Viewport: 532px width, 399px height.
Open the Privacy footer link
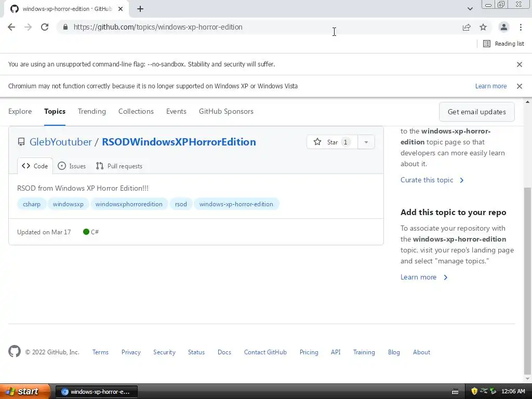point(131,352)
